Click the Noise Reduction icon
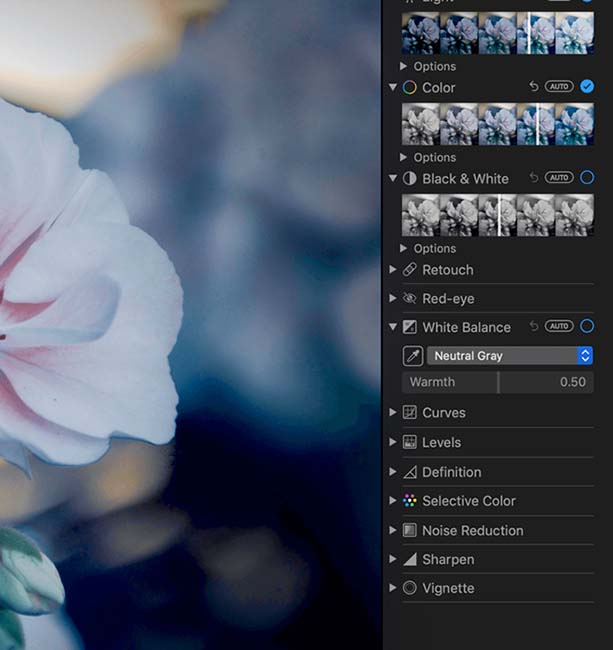Screen dimensions: 613x650 coord(409,530)
